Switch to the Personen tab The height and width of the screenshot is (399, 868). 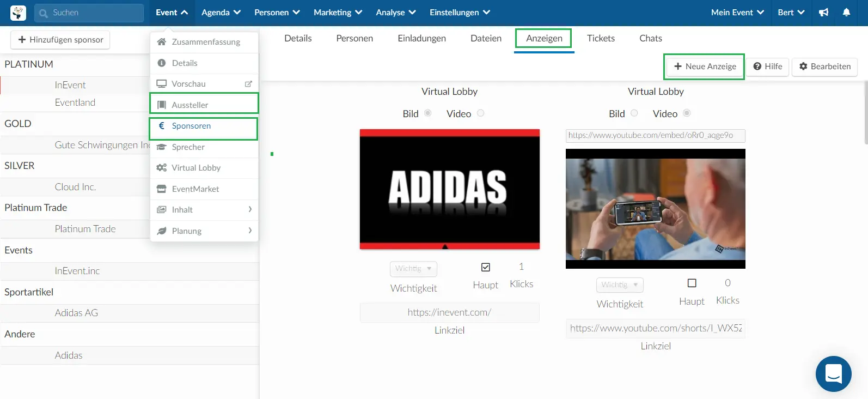pyautogui.click(x=354, y=38)
